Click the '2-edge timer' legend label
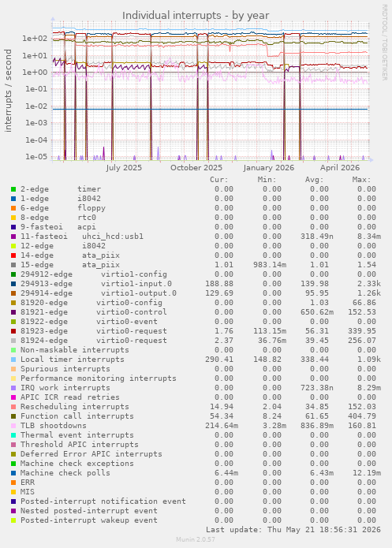 point(61,189)
